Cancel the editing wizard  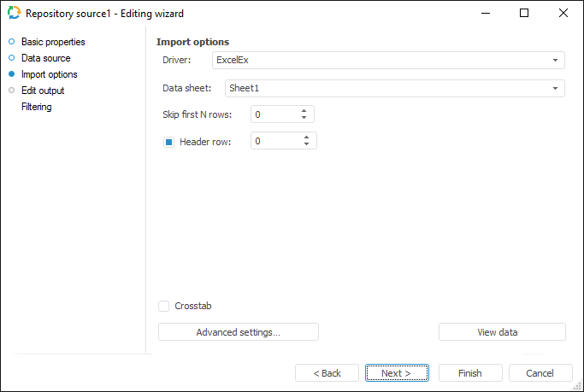point(540,373)
